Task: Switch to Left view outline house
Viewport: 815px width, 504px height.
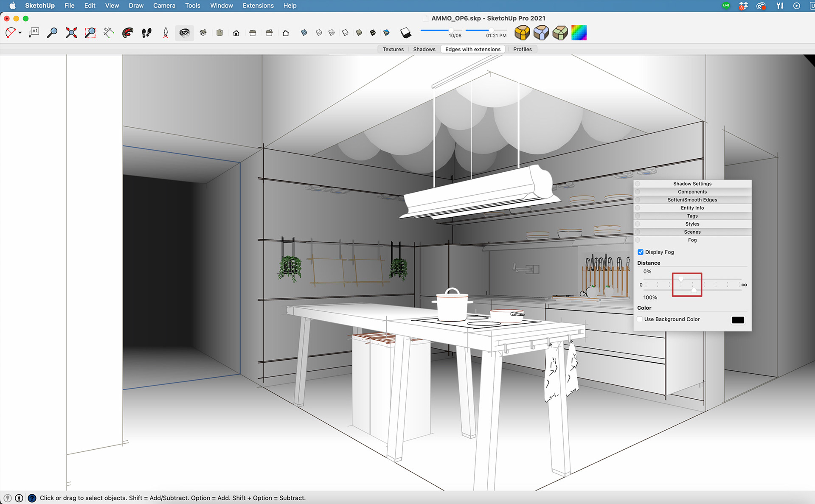Action: (x=286, y=33)
